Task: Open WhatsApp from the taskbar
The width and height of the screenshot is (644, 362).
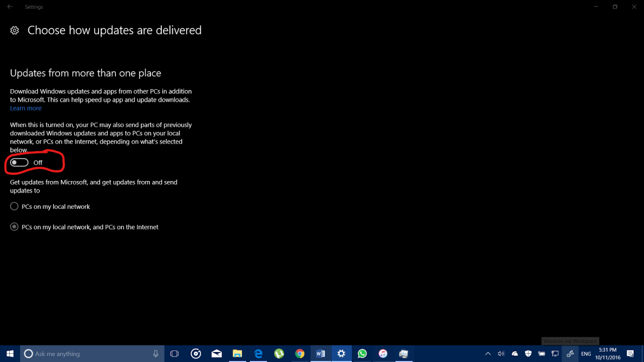Action: [362, 354]
